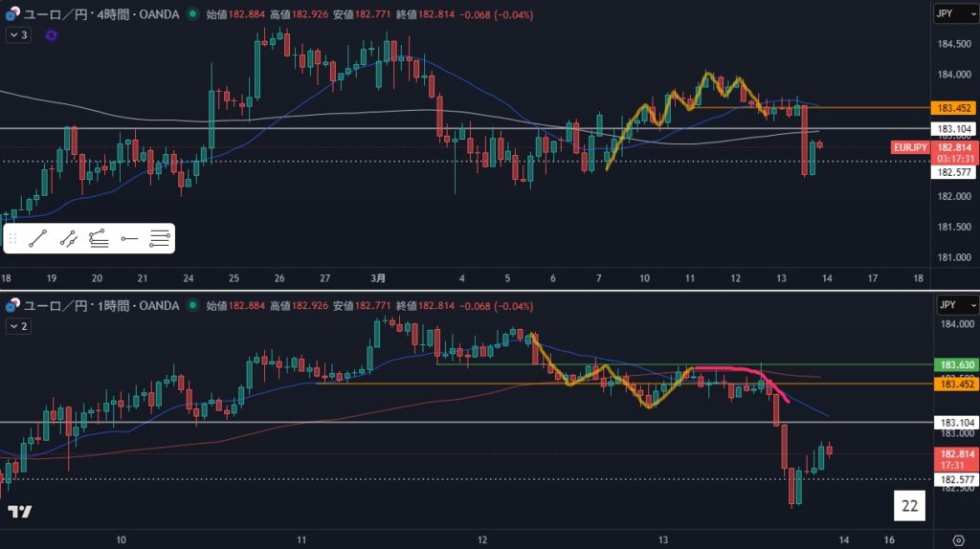Select the extended line tool in floating toolbar
980x549 pixels.
pyautogui.click(x=68, y=239)
